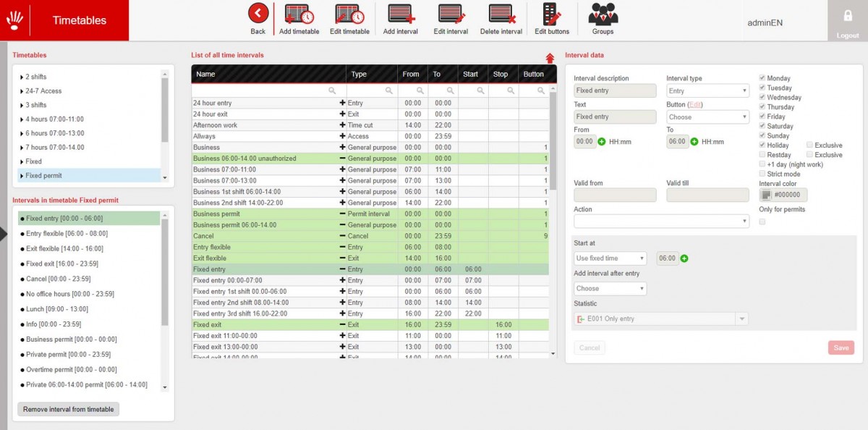
Task: Open Add interval after entry dropdown
Action: 610,288
